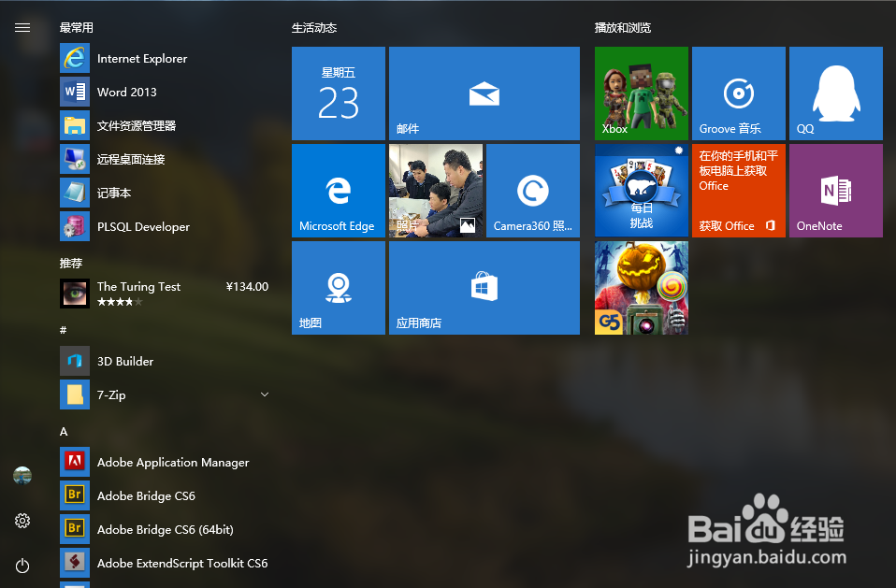Open the G5 Halloween game tile

[642, 288]
